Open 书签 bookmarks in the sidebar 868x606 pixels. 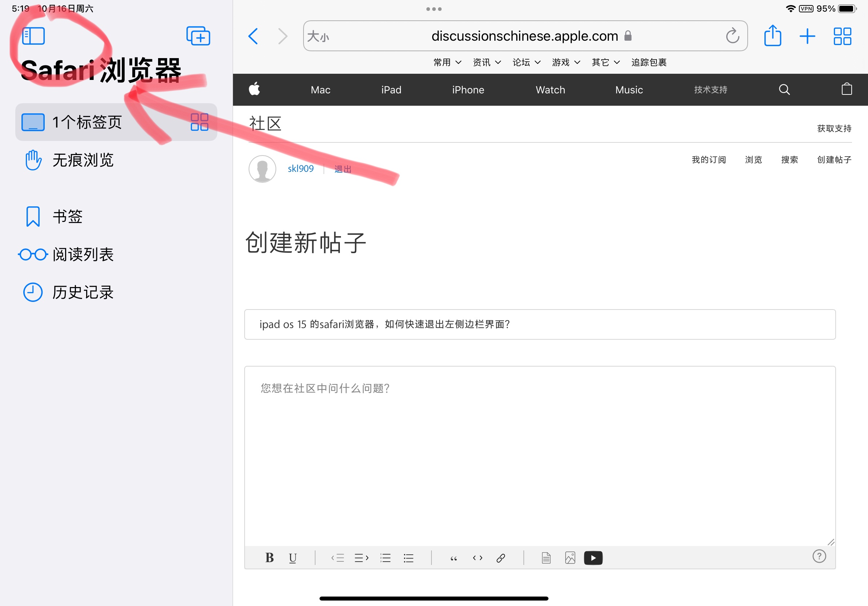pyautogui.click(x=116, y=217)
